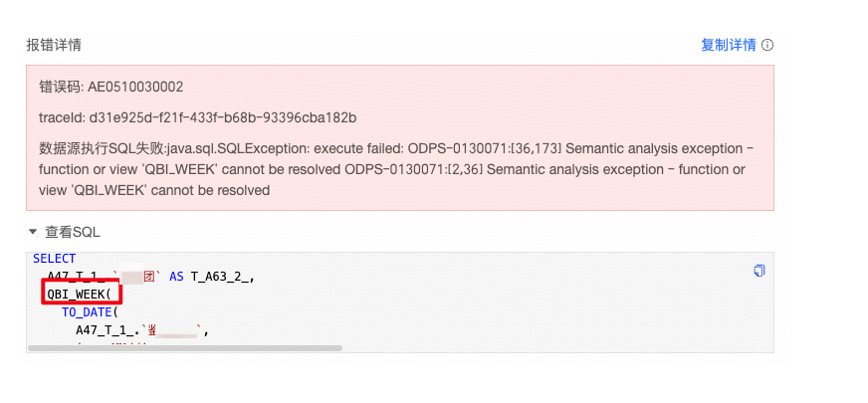Click the SELECT keyword in the SQL

[54, 259]
